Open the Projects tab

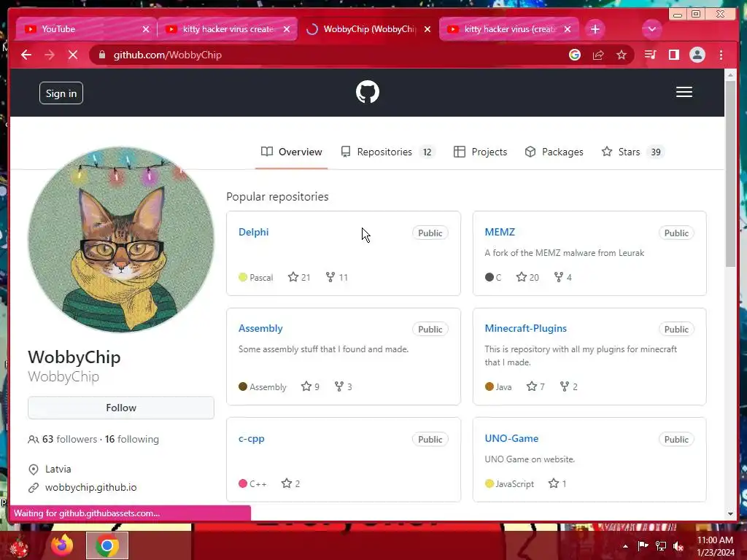[480, 152]
